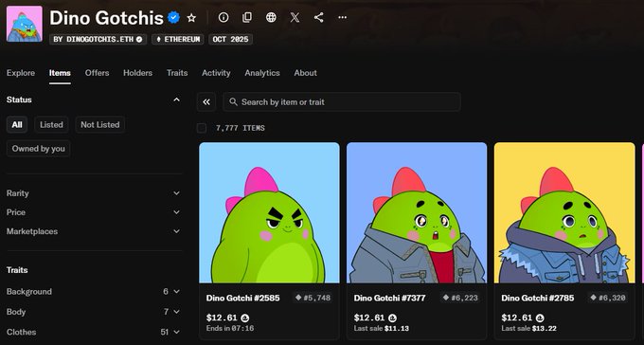The height and width of the screenshot is (345, 644).
Task: Click rarity rank badge #5,748
Action: click(313, 298)
